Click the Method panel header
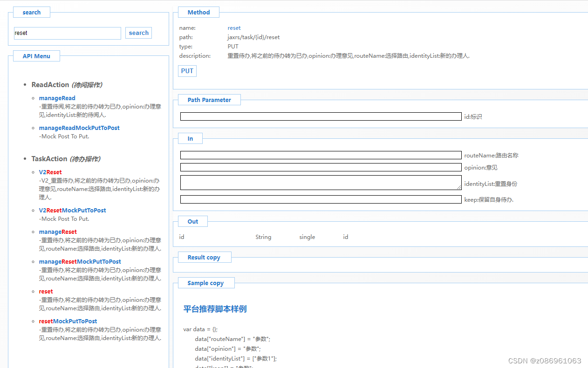The height and width of the screenshot is (368, 588). (x=198, y=12)
